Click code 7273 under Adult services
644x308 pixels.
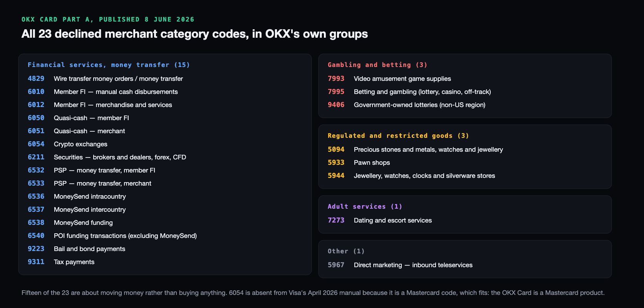[336, 220]
